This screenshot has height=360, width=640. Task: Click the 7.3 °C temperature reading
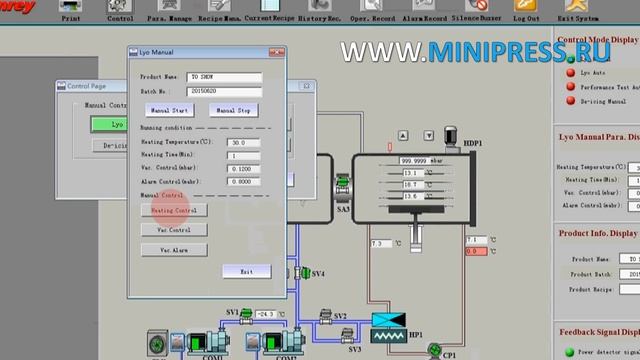(x=381, y=244)
